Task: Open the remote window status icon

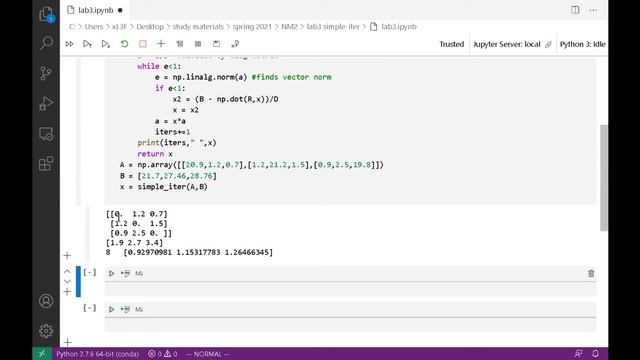Action: tap(42, 354)
